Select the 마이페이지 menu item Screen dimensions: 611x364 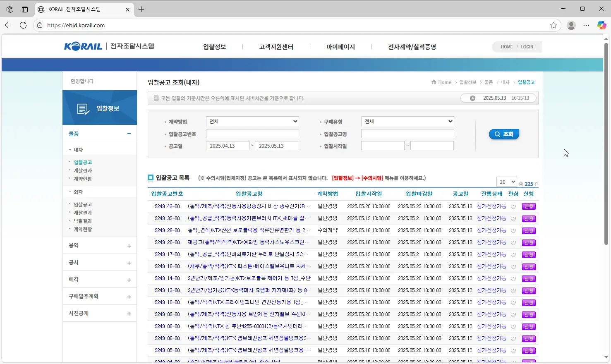click(340, 47)
